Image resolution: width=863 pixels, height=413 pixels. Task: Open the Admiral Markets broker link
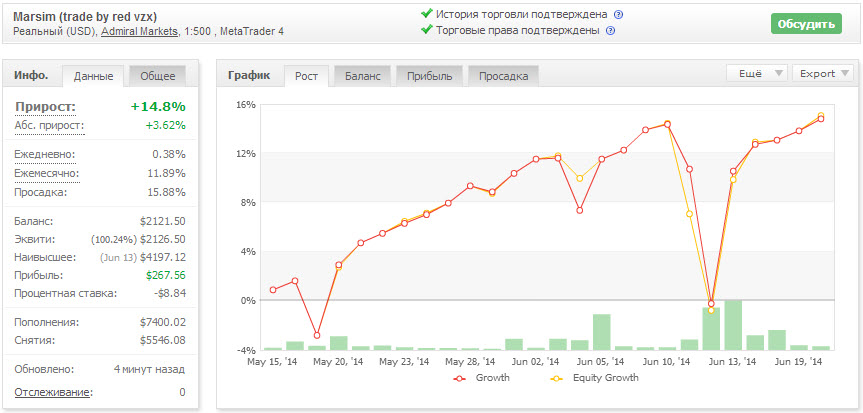tap(140, 32)
